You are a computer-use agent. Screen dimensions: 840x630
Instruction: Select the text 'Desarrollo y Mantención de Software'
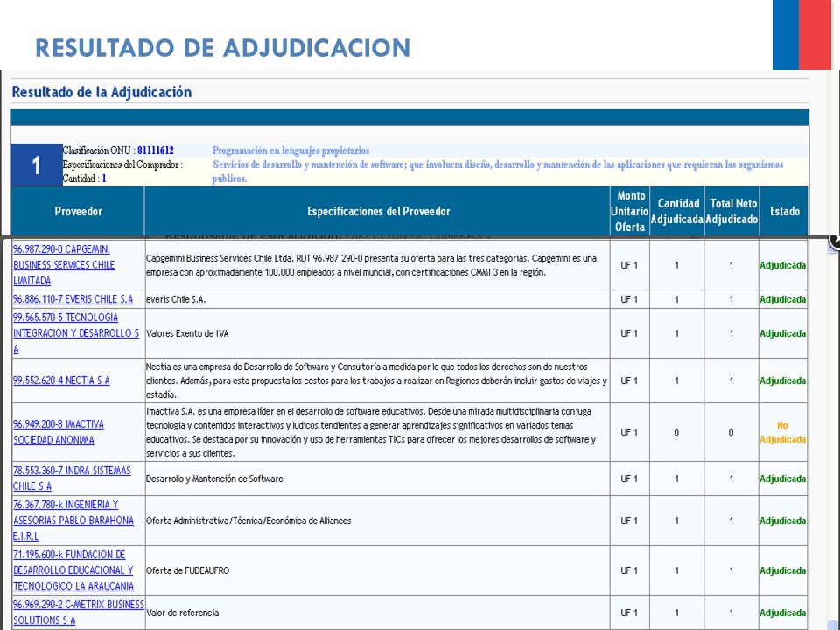(215, 479)
